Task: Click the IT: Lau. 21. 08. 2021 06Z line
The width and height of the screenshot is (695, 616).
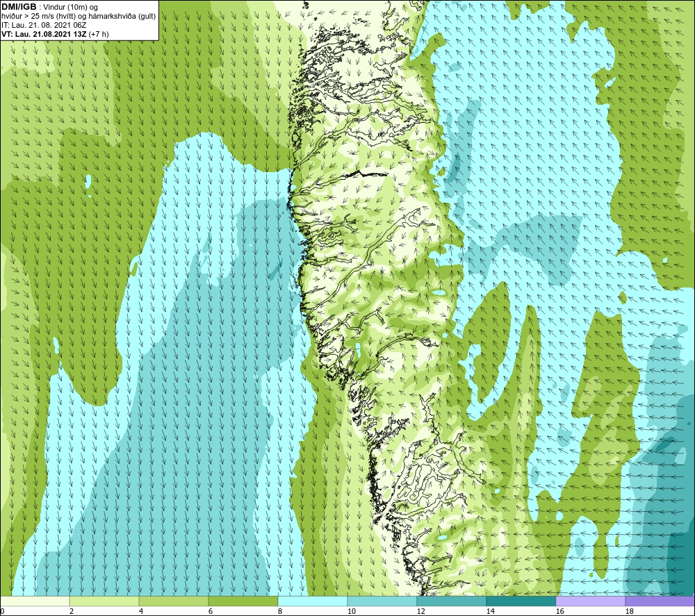Action: pos(44,25)
